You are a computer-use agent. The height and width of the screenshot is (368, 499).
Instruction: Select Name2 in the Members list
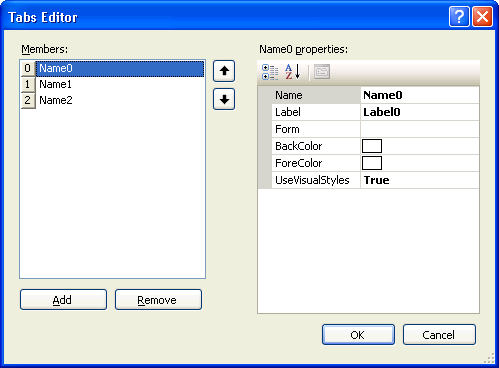pos(120,100)
